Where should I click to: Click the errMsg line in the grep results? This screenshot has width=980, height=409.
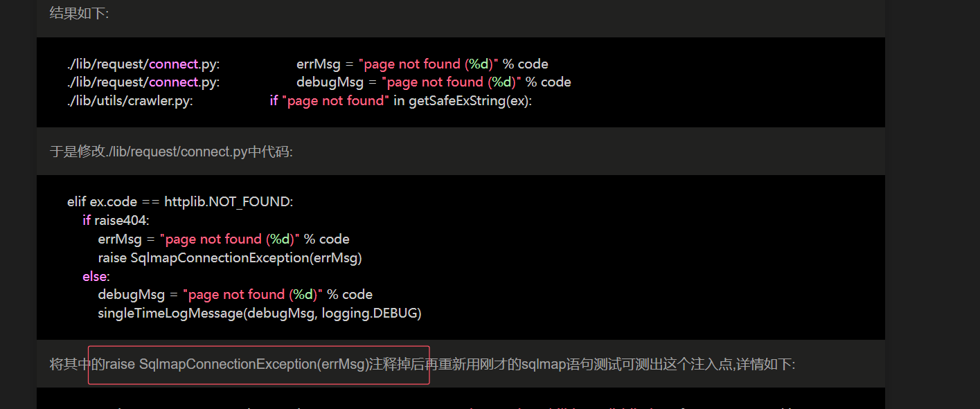(x=422, y=64)
